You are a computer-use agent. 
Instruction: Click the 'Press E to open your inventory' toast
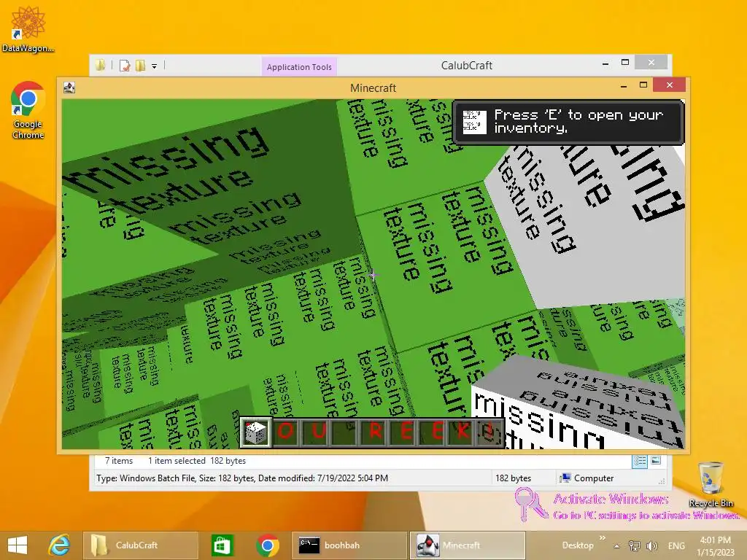point(568,122)
